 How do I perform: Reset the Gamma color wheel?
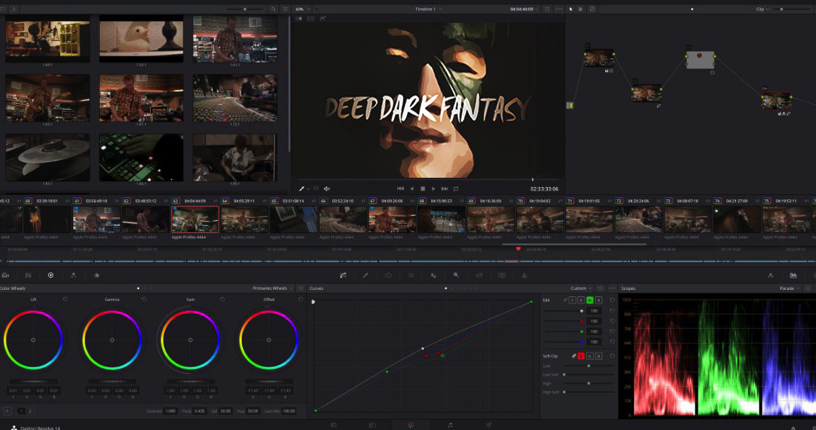pos(144,299)
